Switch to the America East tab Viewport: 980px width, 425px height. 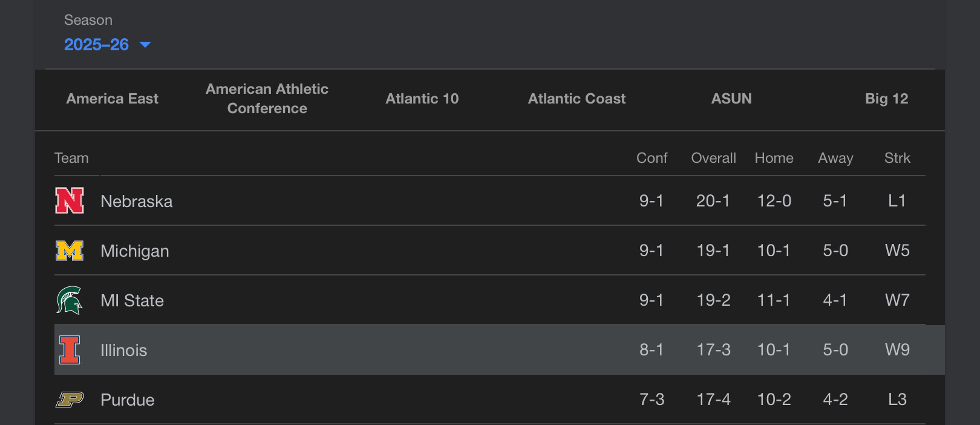tap(112, 99)
